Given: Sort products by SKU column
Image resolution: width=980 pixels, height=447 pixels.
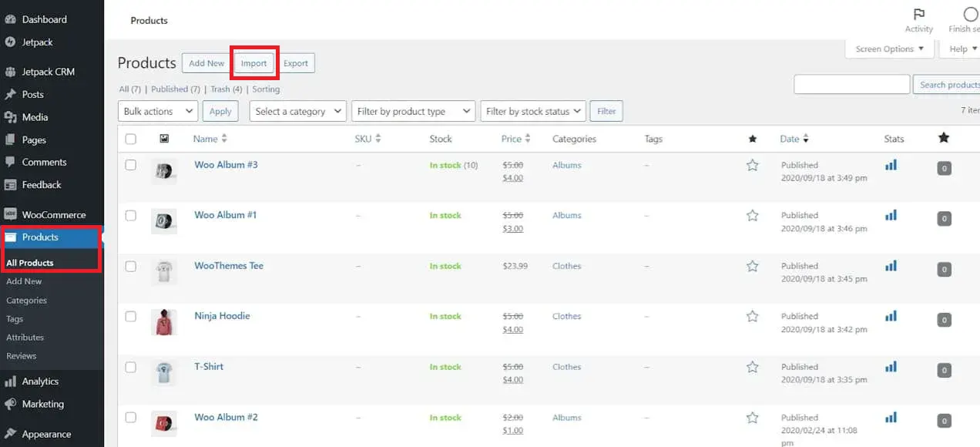Looking at the screenshot, I should (367, 139).
